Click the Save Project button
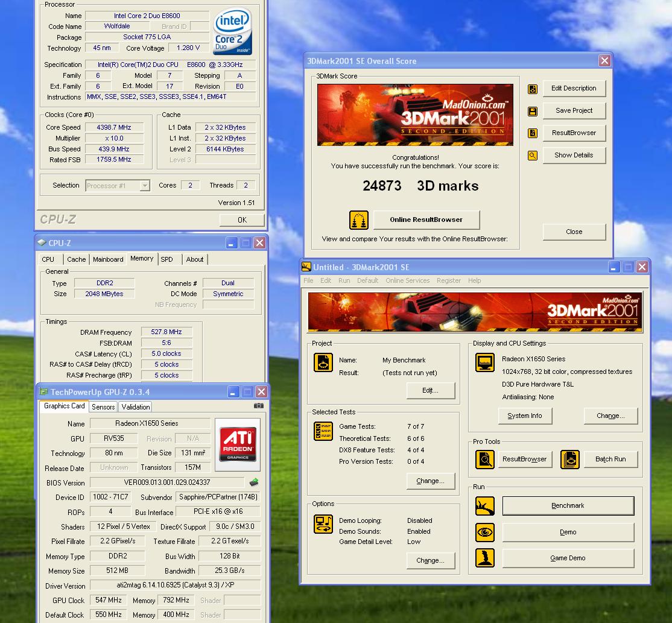This screenshot has width=672, height=623. 574,110
